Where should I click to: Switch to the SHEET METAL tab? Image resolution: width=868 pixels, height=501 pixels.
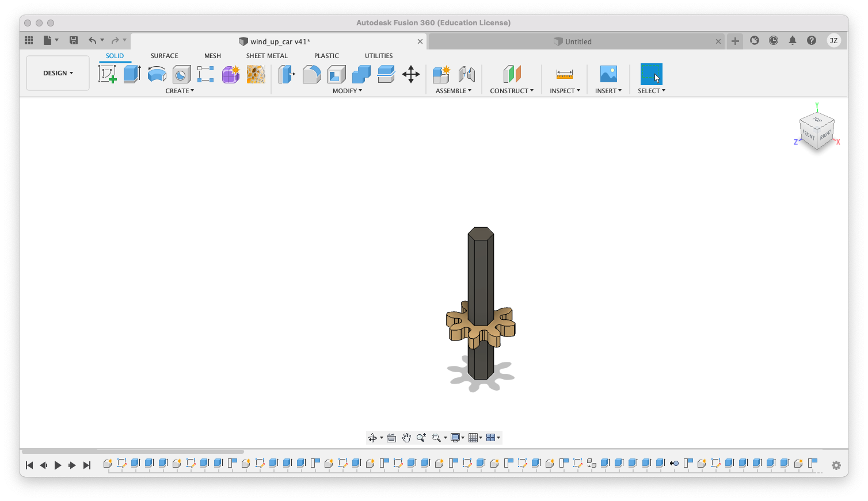(x=267, y=56)
